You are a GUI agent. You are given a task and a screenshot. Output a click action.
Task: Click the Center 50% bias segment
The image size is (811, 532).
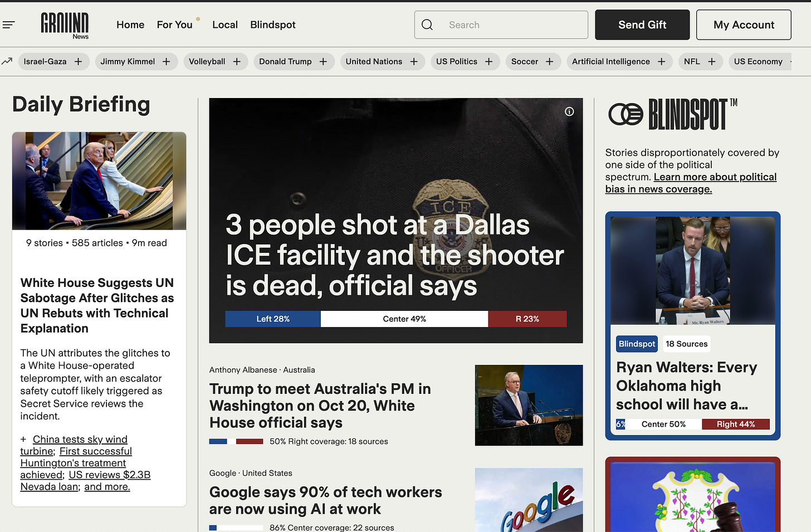[663, 424]
